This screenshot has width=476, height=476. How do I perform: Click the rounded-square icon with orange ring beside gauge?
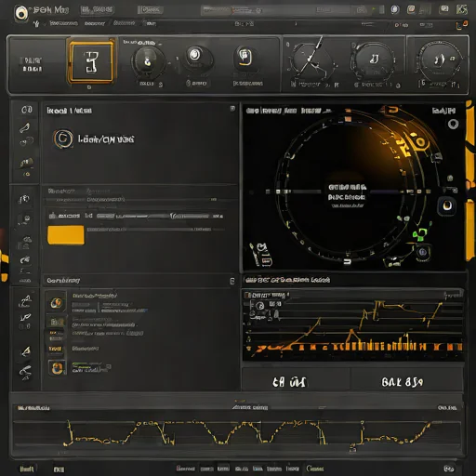coord(447,205)
